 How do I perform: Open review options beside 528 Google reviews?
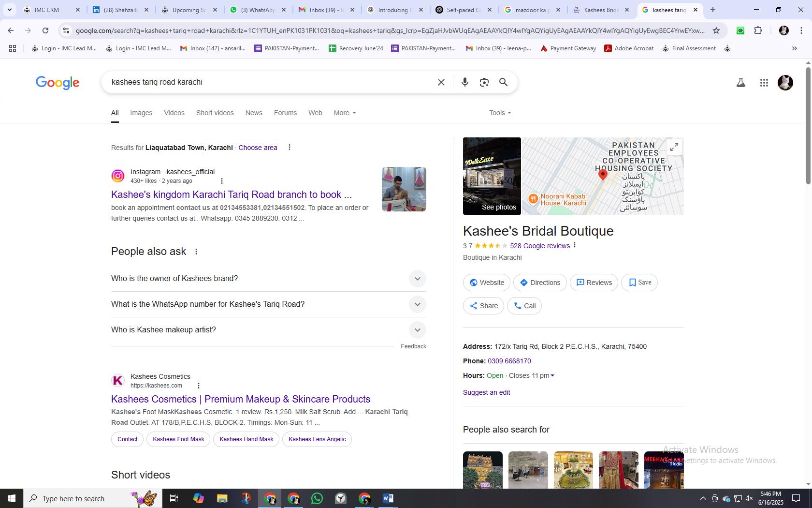pos(575,246)
